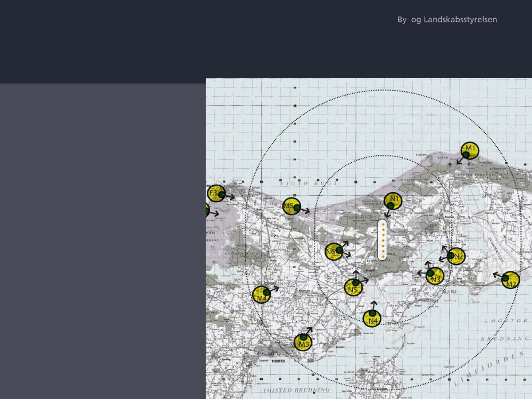
Task: Click the N2 viewpoint marker
Action: pyautogui.click(x=456, y=256)
